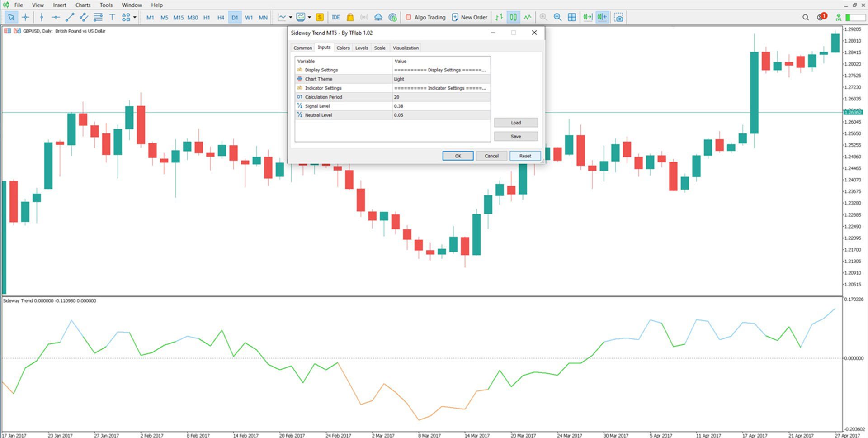This screenshot has height=438, width=868.
Task: Zoom in on the chart
Action: (543, 17)
